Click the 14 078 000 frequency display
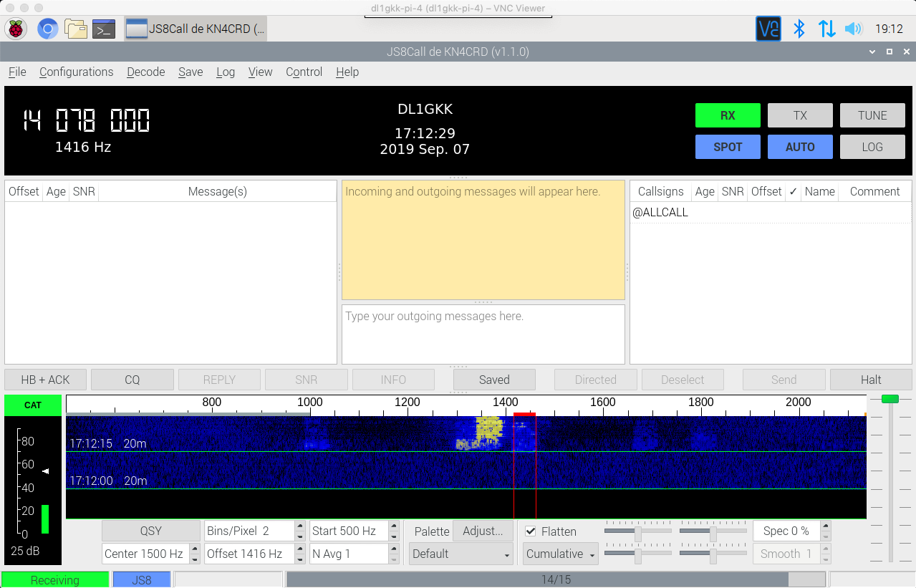This screenshot has width=916, height=588. click(x=86, y=120)
